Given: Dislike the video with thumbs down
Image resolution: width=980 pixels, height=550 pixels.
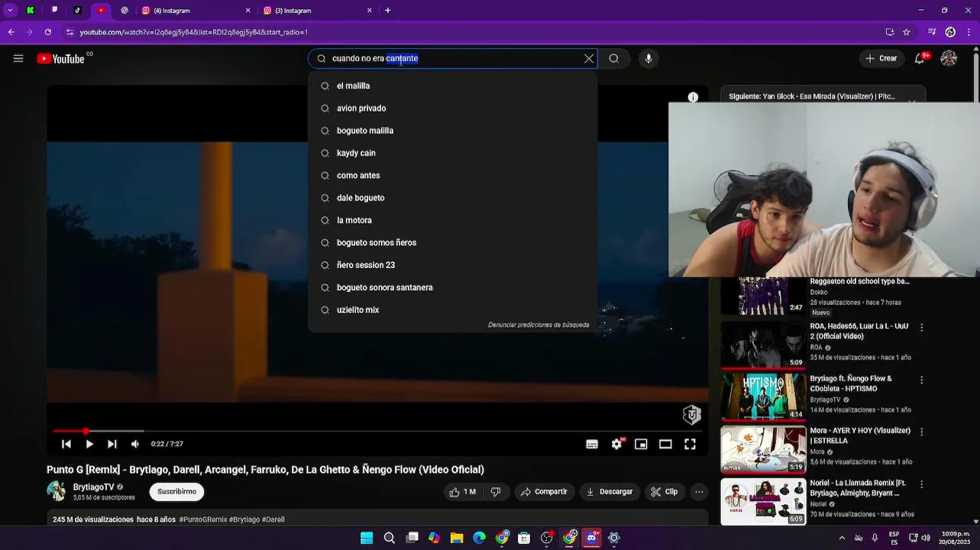Looking at the screenshot, I should 495,492.
